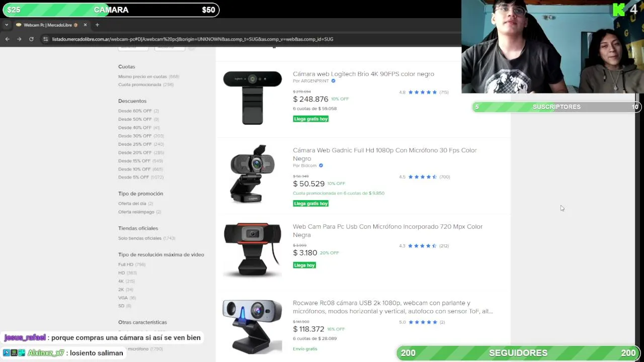
Task: Click the browser back arrow
Action: 7,39
